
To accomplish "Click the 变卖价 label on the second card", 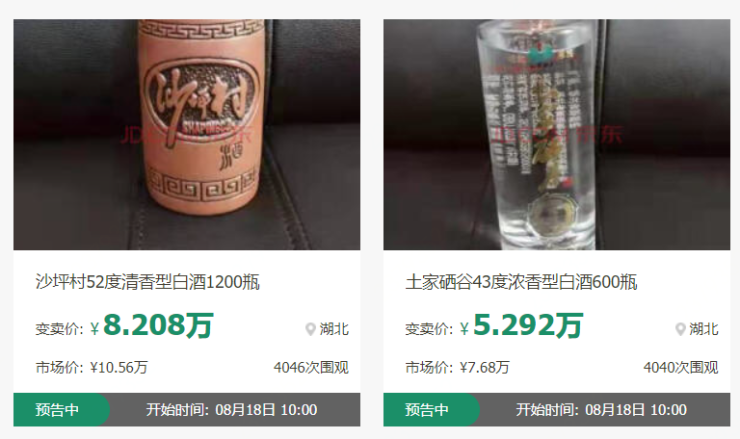I will 429,329.
